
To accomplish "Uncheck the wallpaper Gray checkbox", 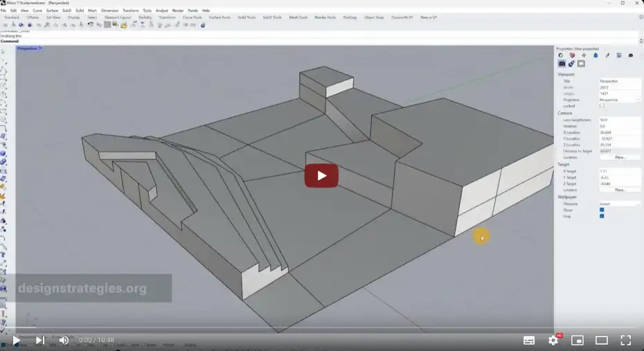I will [x=602, y=216].
